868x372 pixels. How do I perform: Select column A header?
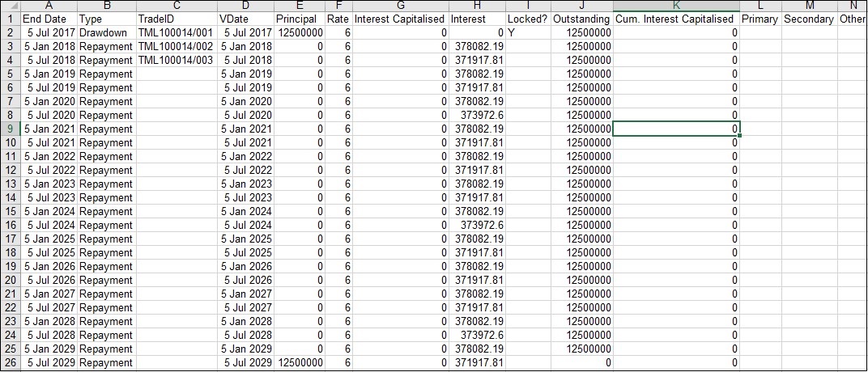click(49, 6)
